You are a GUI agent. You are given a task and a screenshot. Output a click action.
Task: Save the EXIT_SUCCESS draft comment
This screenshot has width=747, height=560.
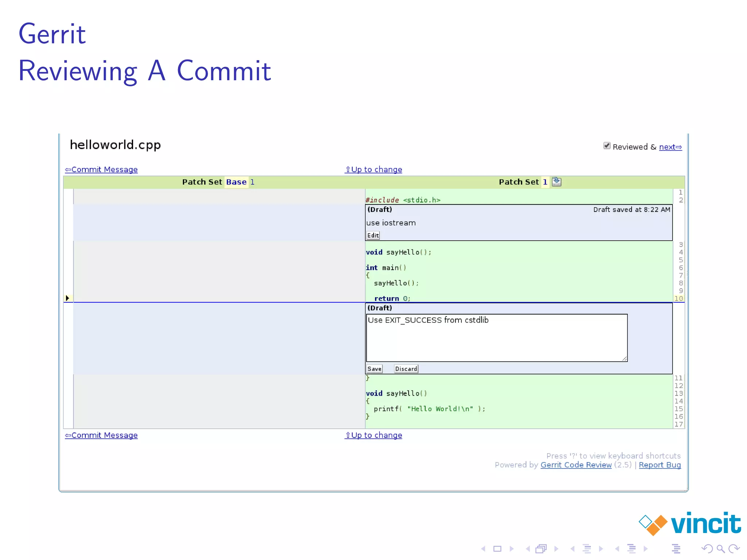coord(375,369)
